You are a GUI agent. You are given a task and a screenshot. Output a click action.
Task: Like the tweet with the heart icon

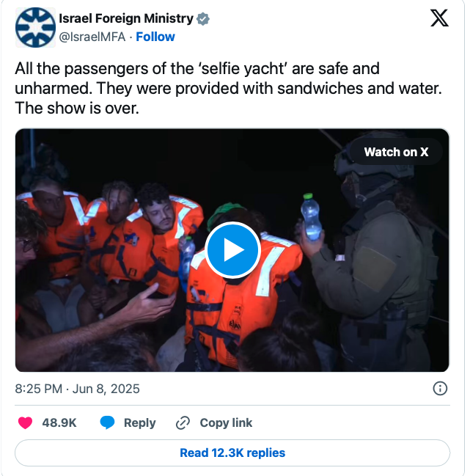(x=25, y=422)
